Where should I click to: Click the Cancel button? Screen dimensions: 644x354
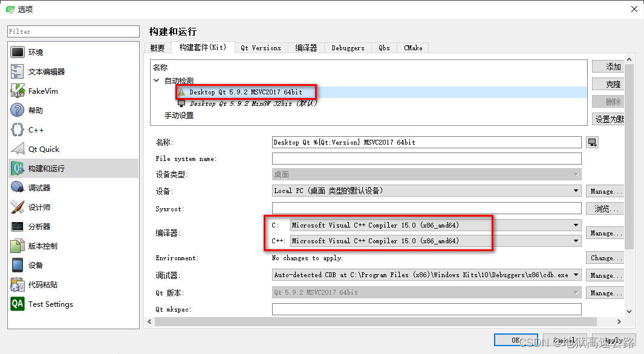pyautogui.click(x=565, y=340)
